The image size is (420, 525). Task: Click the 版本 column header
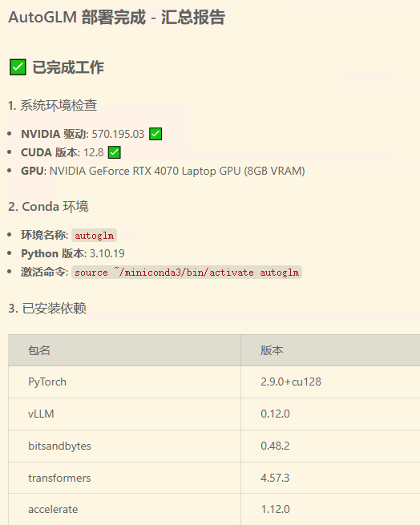[x=330, y=350]
